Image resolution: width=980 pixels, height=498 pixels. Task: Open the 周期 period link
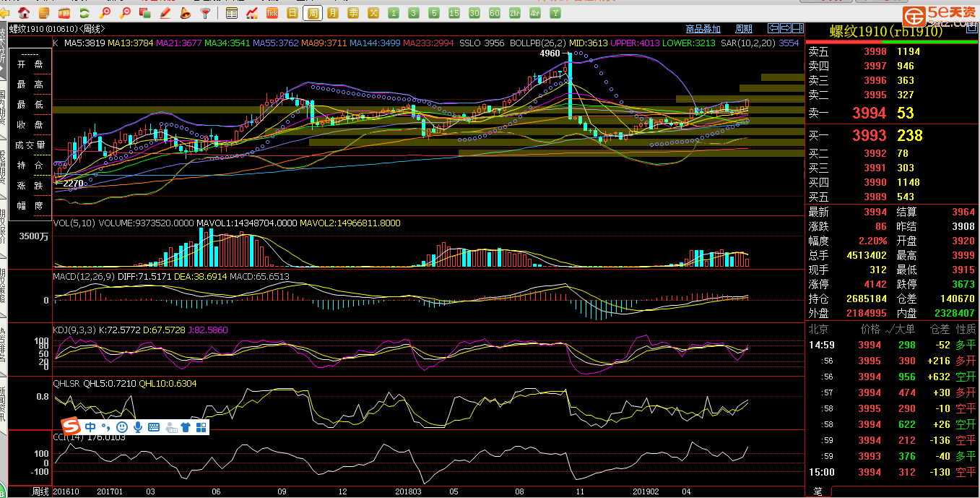tap(744, 29)
